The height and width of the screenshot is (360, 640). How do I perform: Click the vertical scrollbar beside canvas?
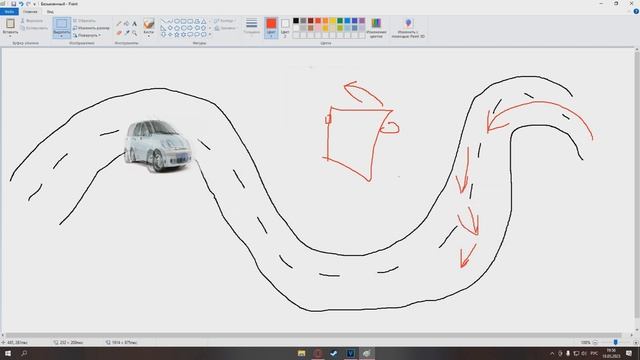point(637,184)
